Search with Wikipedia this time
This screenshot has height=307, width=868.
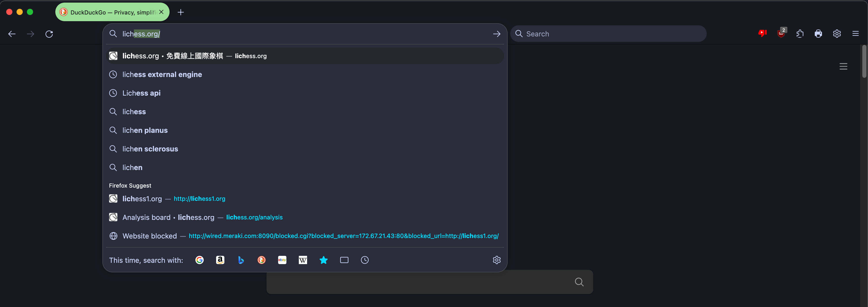(303, 260)
